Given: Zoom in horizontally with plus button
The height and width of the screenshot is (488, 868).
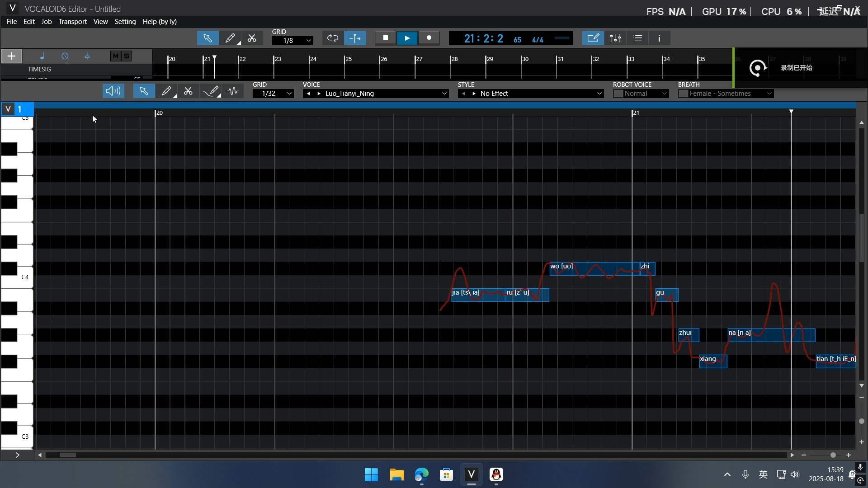Looking at the screenshot, I should tap(849, 455).
